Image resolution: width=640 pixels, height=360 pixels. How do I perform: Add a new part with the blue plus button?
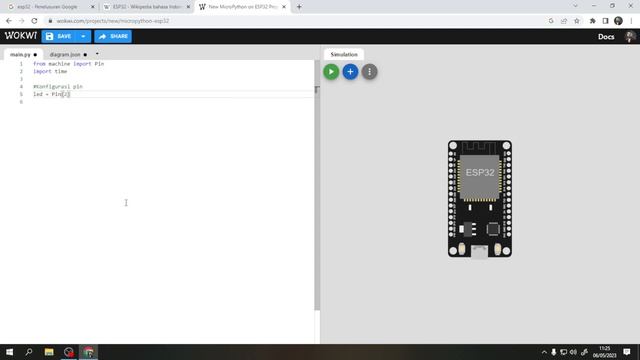pos(350,72)
